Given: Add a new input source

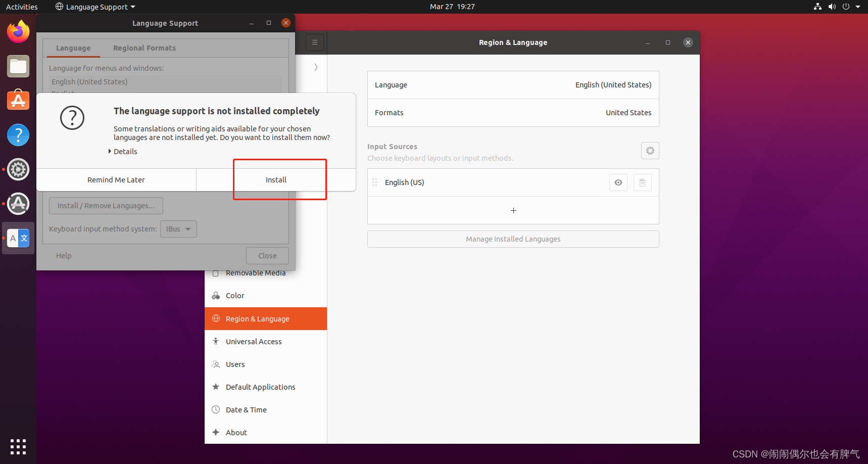Looking at the screenshot, I should [513, 210].
